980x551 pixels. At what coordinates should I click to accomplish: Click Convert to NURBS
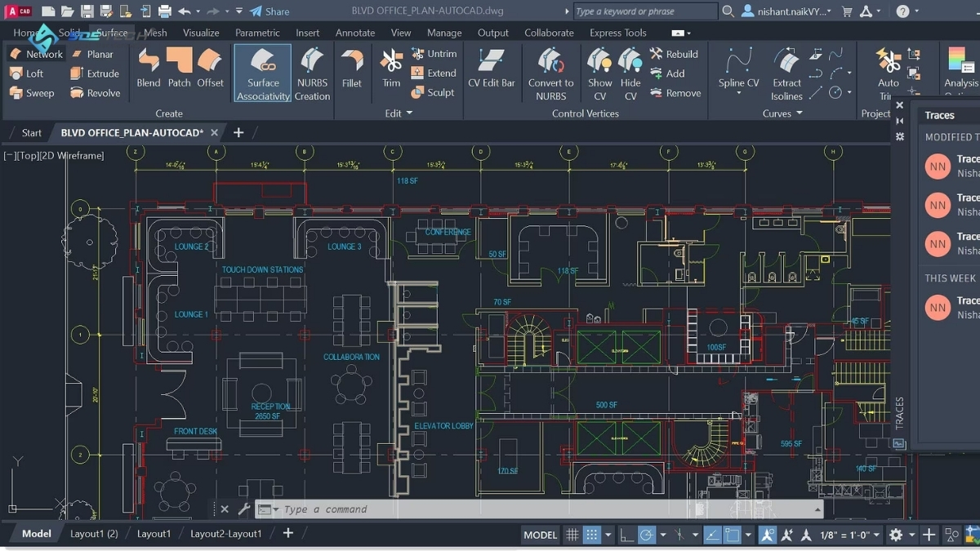[550, 73]
